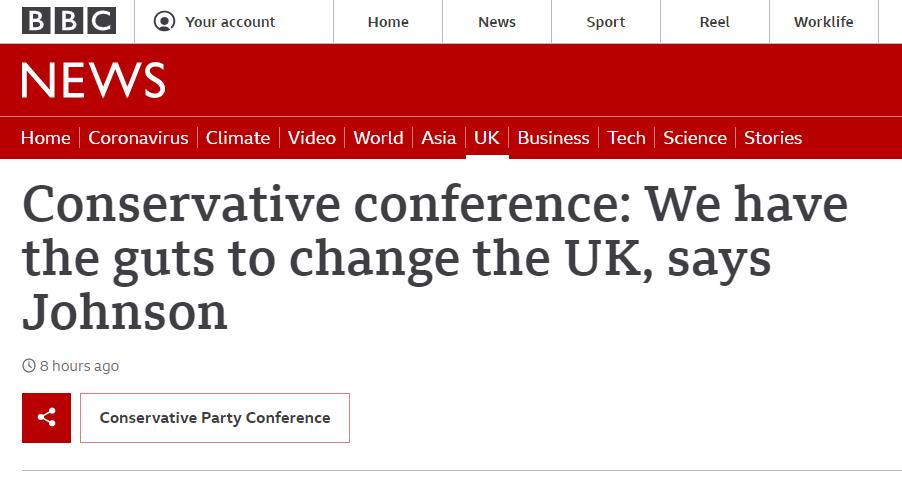Go to Home in top BBC bar
The height and width of the screenshot is (478, 902).
click(388, 22)
